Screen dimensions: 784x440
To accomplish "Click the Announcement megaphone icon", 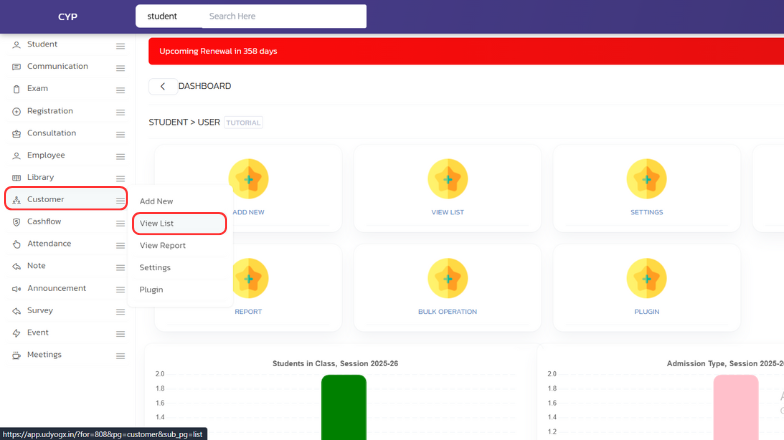I will [16, 289].
